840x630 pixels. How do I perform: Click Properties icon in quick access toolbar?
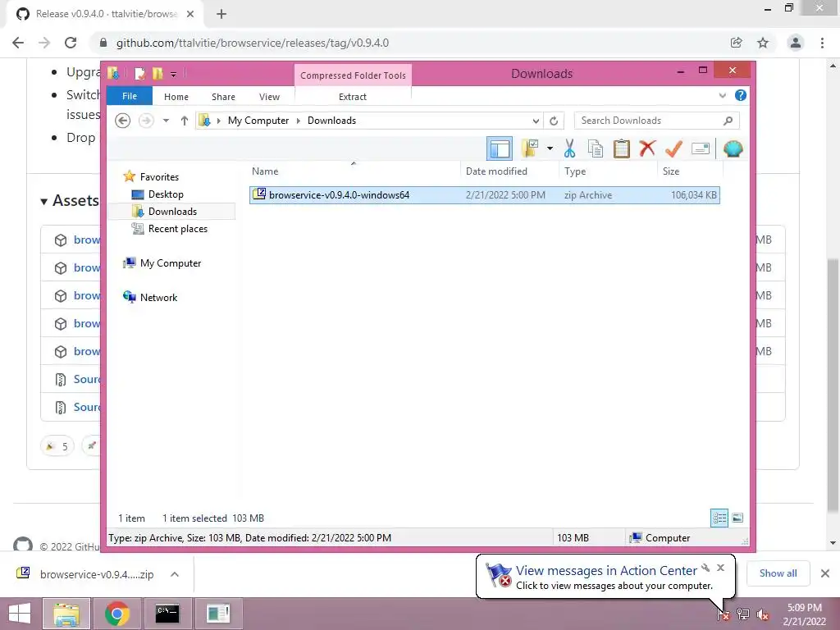click(x=139, y=73)
